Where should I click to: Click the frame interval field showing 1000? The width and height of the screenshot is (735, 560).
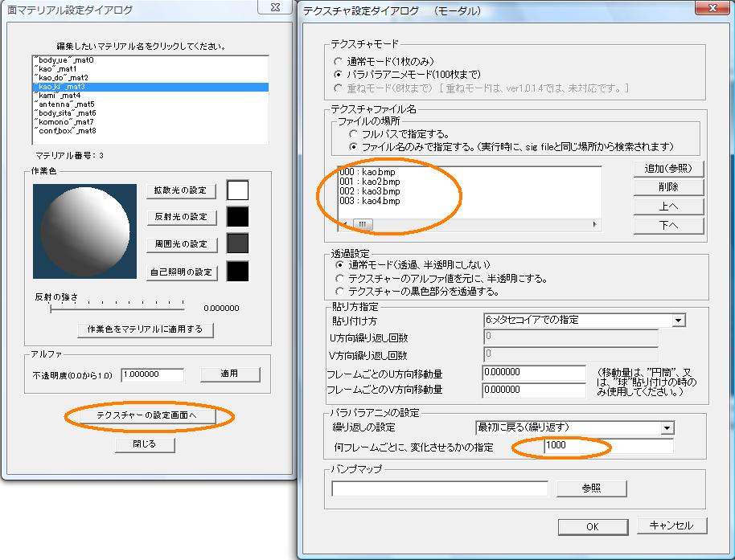(x=607, y=446)
